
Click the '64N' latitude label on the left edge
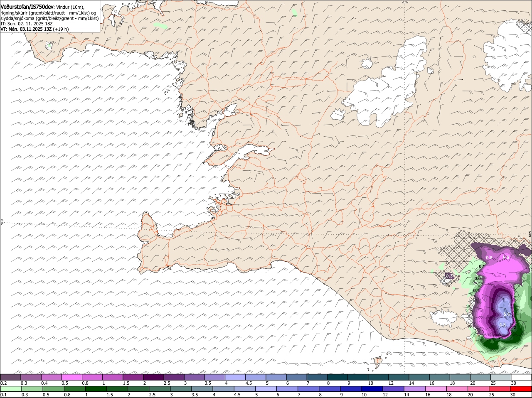pyautogui.click(x=2, y=223)
